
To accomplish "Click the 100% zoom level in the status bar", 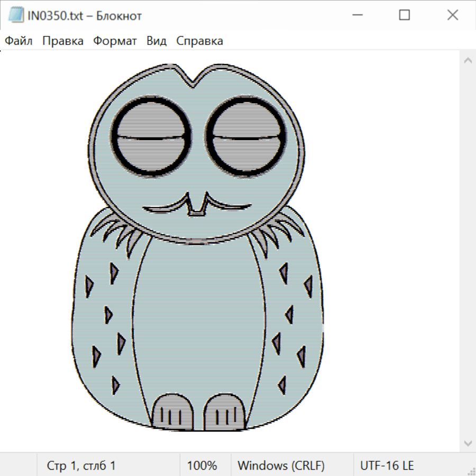I will tap(202, 465).
